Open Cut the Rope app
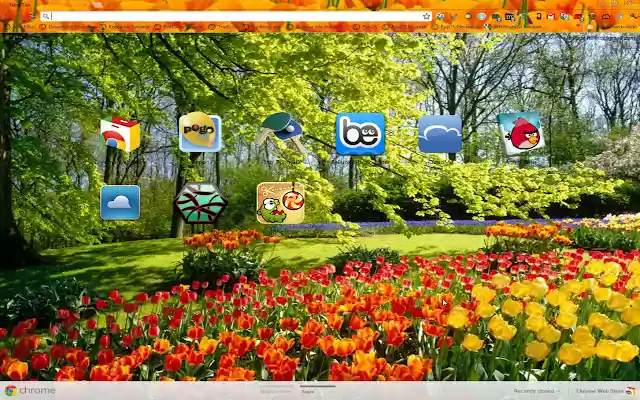 [280, 203]
